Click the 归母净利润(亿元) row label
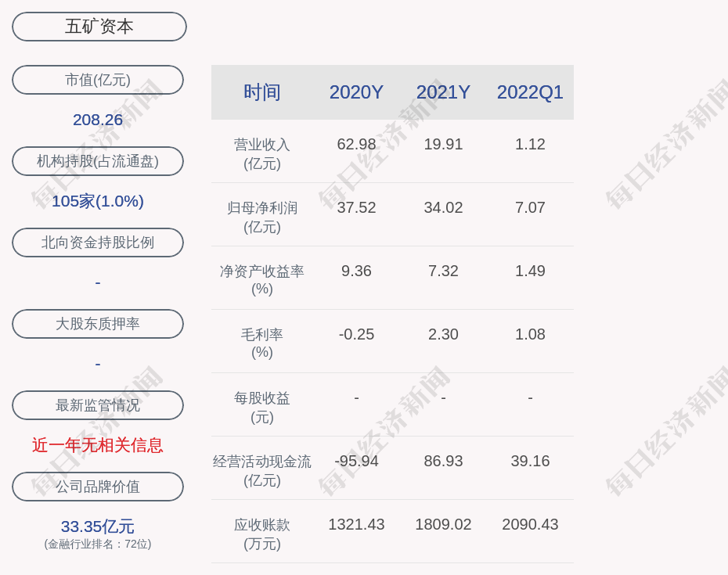This screenshot has width=728, height=575. tap(262, 217)
